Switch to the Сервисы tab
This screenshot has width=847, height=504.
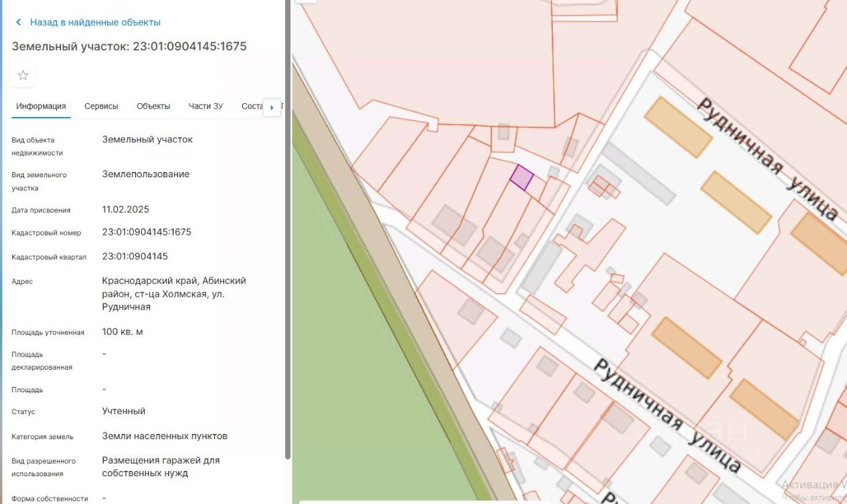point(101,106)
